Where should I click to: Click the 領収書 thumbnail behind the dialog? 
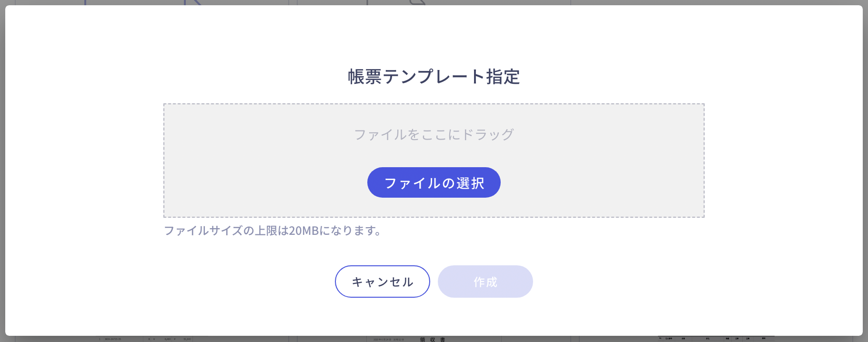(433, 339)
